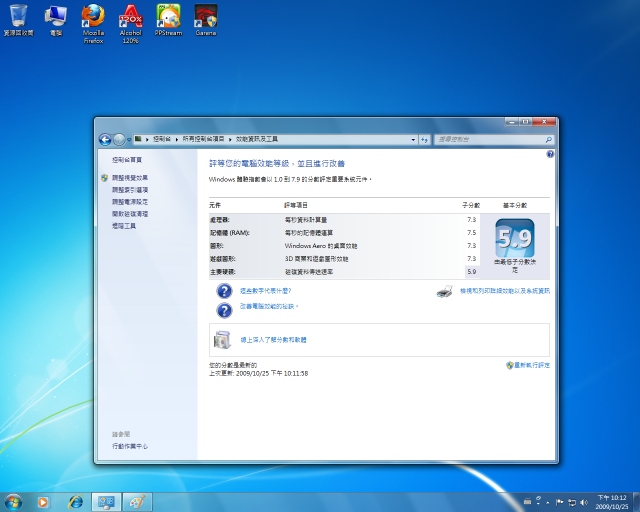Open the volume speaker icon in the tray

pyautogui.click(x=584, y=502)
